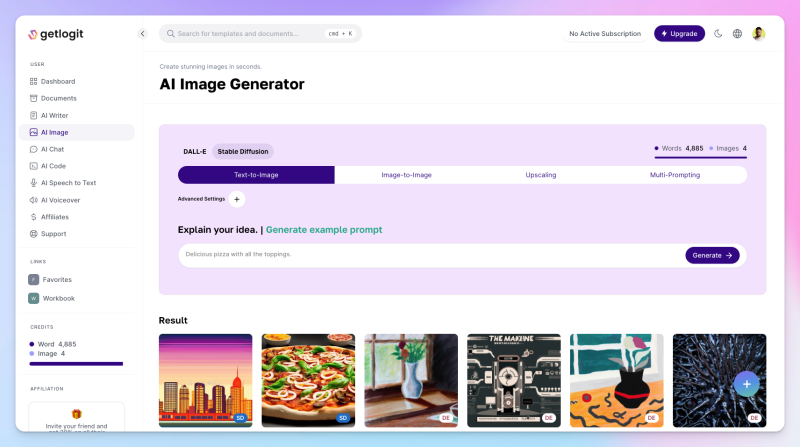Click the Word 4,885 credit text
Screen dimensions: 800x447
57,344
